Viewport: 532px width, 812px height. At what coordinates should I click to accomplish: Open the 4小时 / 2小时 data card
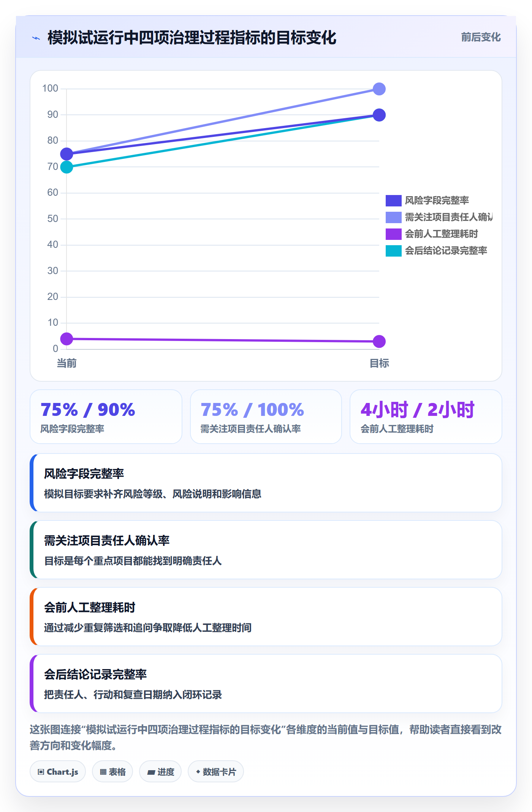click(426, 417)
